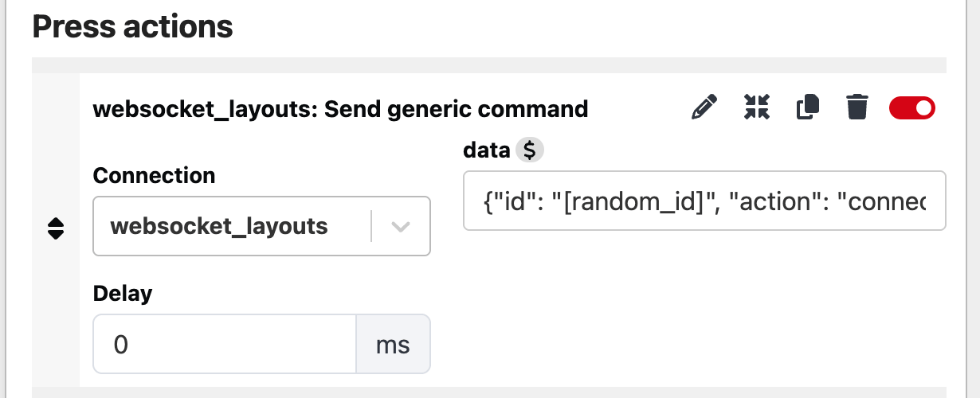The image size is (980, 398).
Task: Duplicate the Send generic command action
Action: click(808, 107)
